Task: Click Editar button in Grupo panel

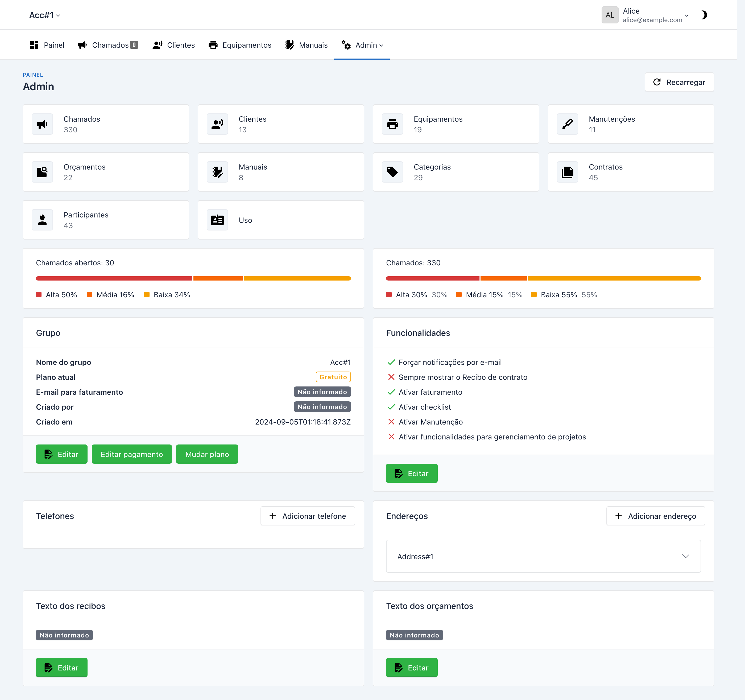Action: [61, 454]
